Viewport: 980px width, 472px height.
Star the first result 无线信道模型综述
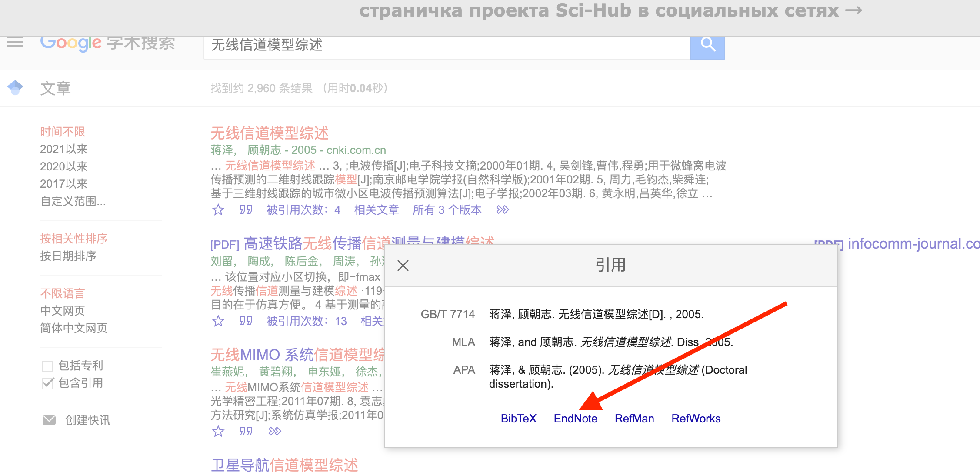(x=218, y=210)
